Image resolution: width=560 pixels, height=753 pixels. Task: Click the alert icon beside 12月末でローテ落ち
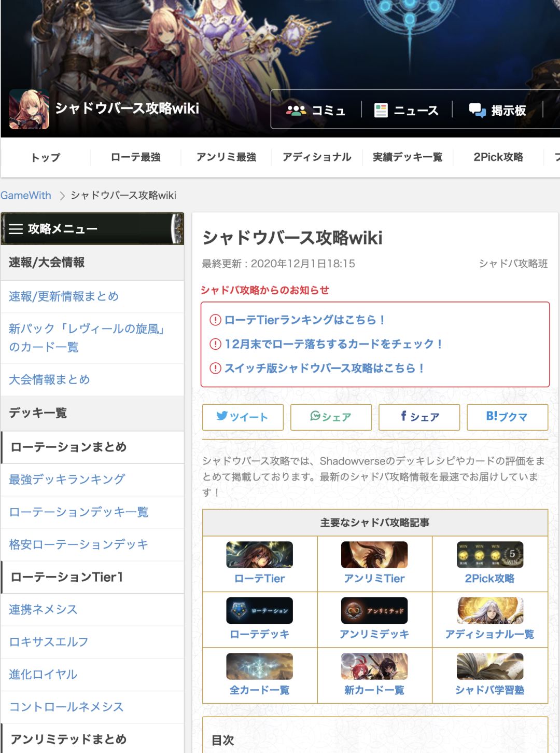(x=215, y=344)
